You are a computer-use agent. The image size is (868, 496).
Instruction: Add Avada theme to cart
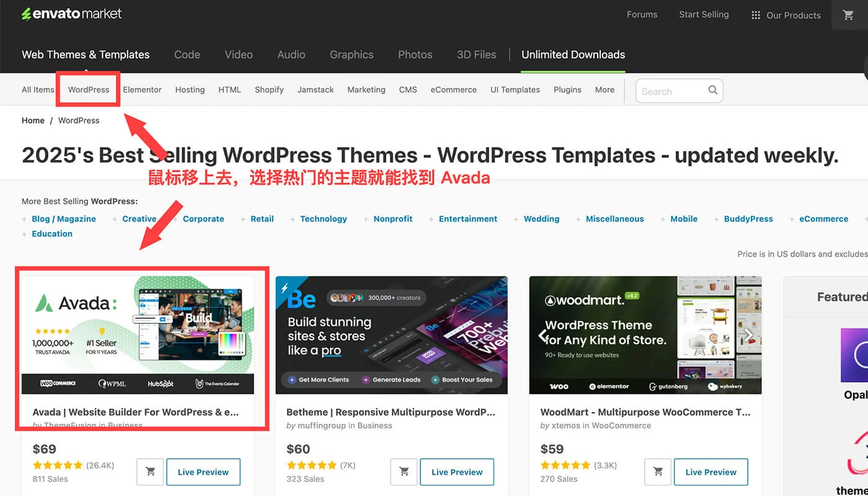pos(150,472)
